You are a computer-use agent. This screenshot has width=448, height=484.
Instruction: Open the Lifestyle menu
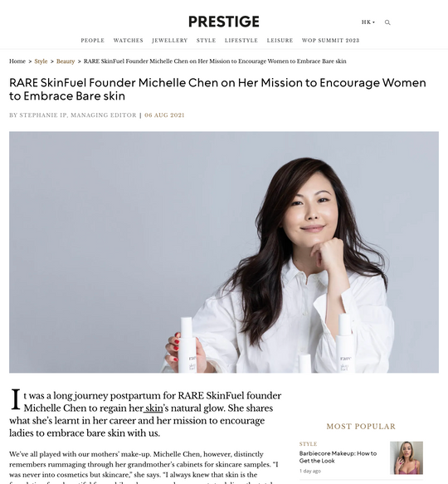coord(241,41)
